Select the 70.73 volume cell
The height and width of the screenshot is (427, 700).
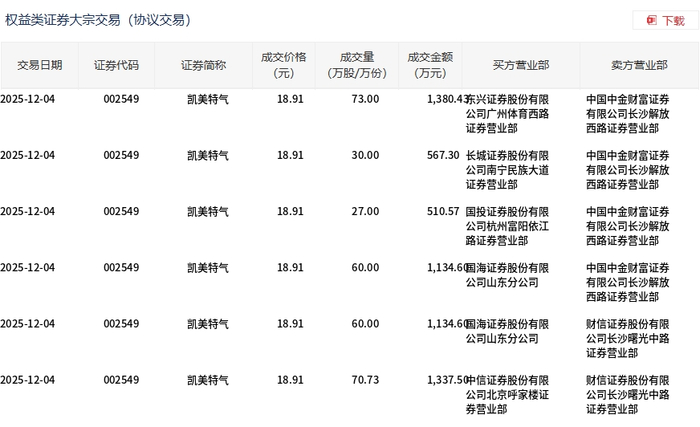click(x=365, y=380)
